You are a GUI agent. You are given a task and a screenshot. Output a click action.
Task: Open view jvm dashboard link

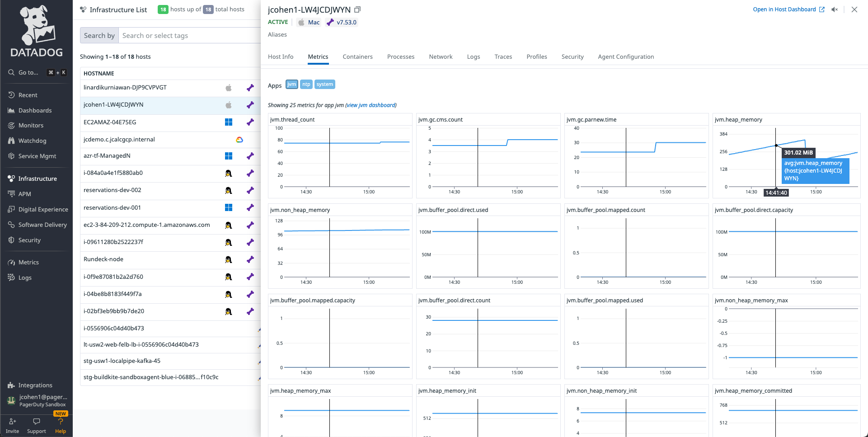371,105
